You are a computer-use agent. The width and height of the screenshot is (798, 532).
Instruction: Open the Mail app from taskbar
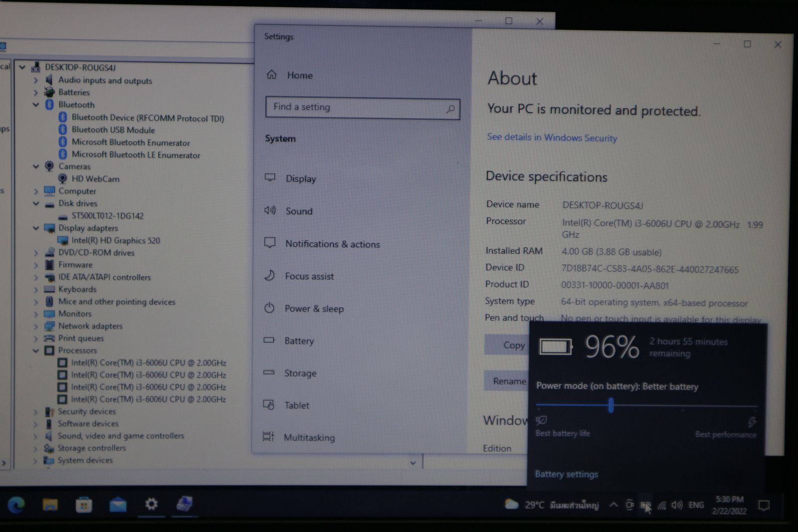click(118, 505)
